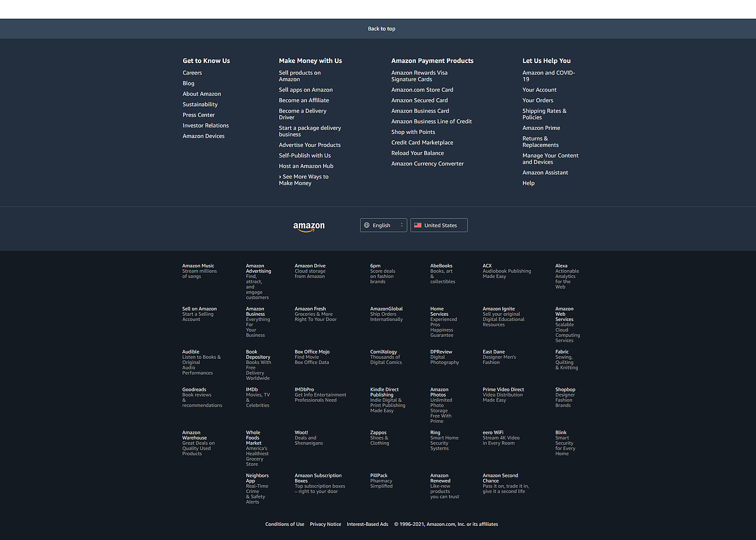756x540 pixels.
Task: Click the Amazon smile logo
Action: pos(309,227)
